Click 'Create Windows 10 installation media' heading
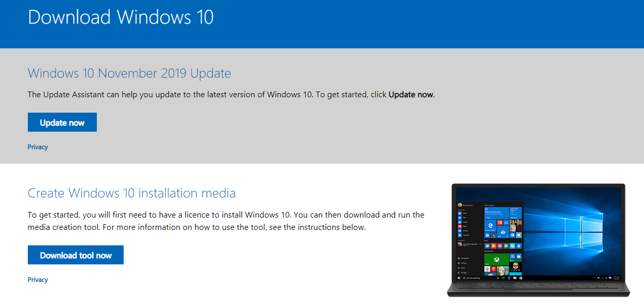Viewport: 644px width, 304px height. [x=132, y=193]
